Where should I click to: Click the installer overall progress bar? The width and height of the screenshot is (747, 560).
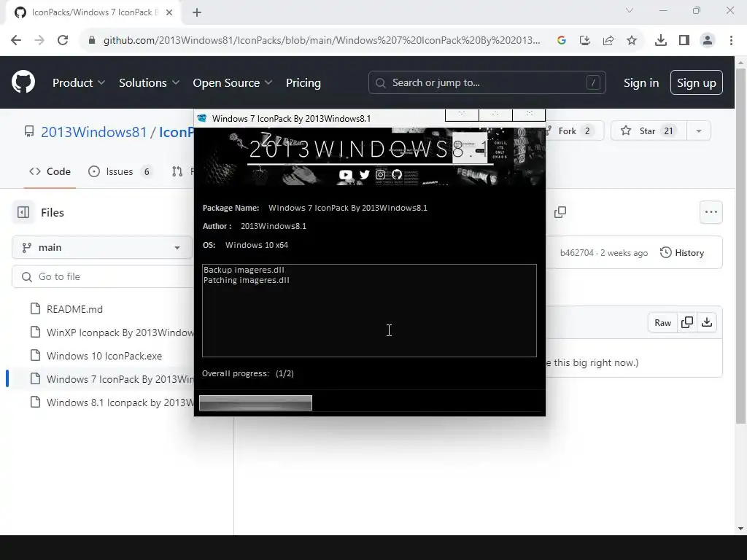(255, 402)
